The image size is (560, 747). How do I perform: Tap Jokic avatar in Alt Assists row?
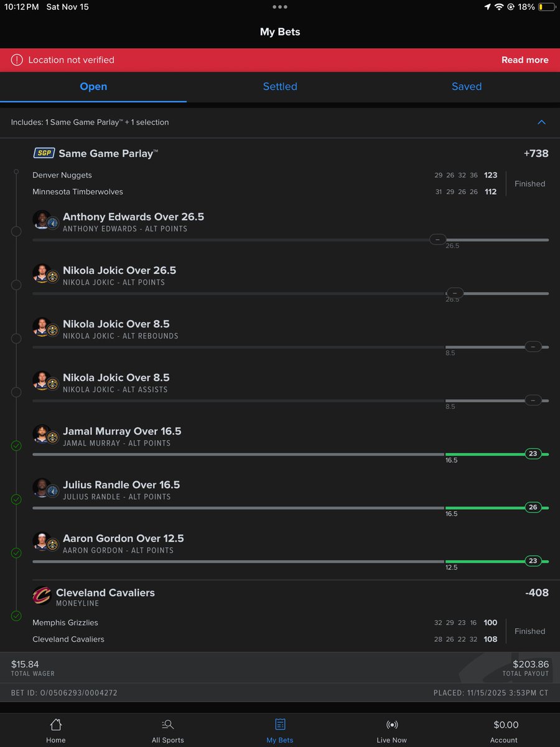click(x=45, y=381)
